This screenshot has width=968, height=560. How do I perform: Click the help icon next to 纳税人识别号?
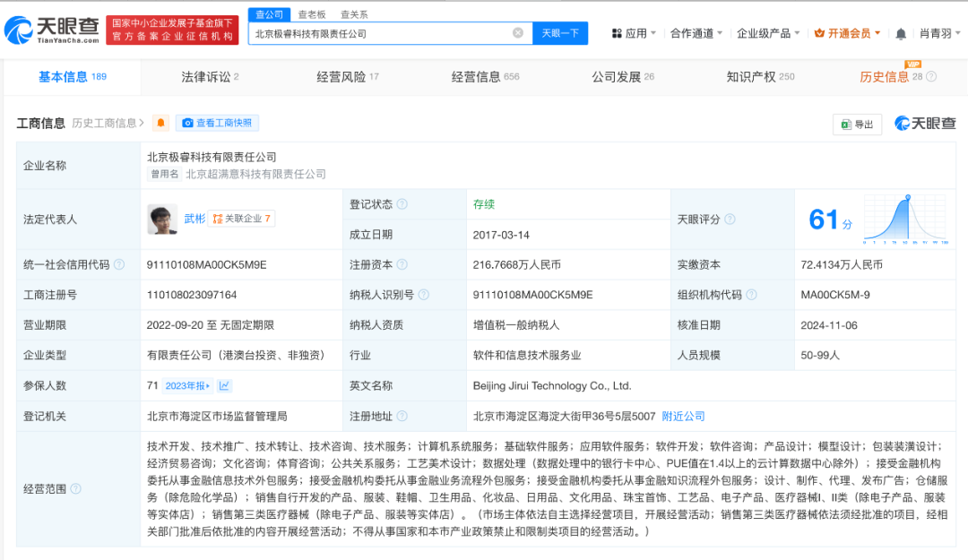(x=423, y=295)
